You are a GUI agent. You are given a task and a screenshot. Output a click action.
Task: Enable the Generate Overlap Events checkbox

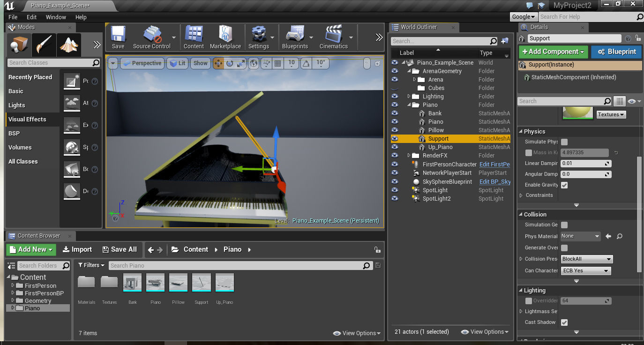[x=564, y=248]
